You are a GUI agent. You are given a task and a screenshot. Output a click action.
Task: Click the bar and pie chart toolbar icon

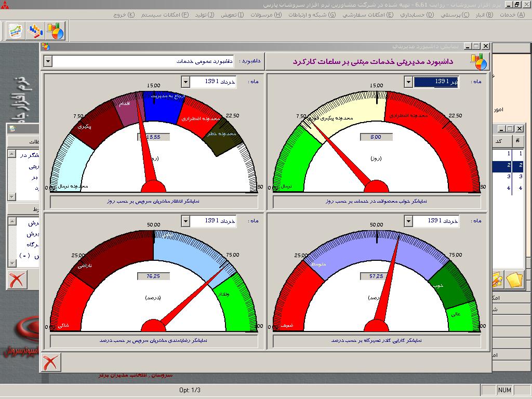pyautogui.click(x=56, y=31)
